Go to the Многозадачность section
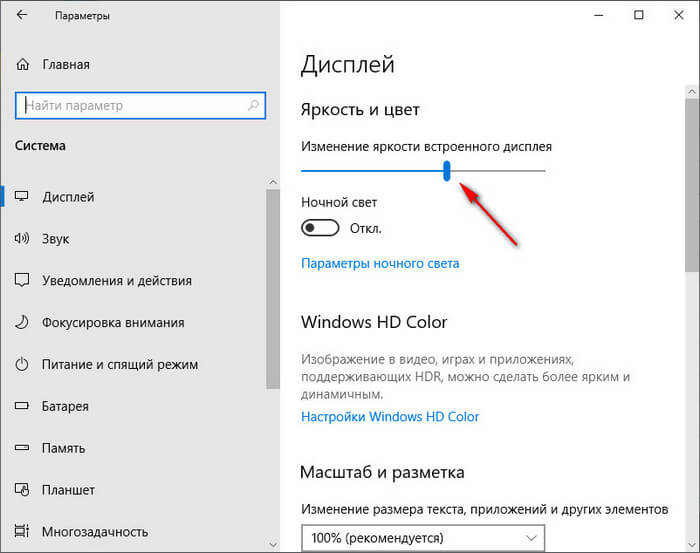Screen dimensions: 700x553 (x=95, y=532)
